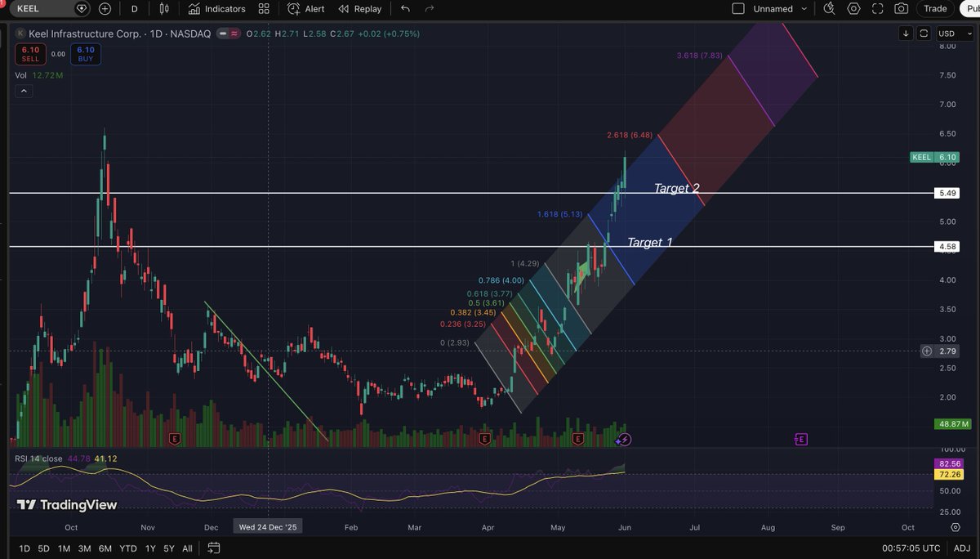
Task: Collapse the indicator legend with the chevron
Action: [23, 91]
